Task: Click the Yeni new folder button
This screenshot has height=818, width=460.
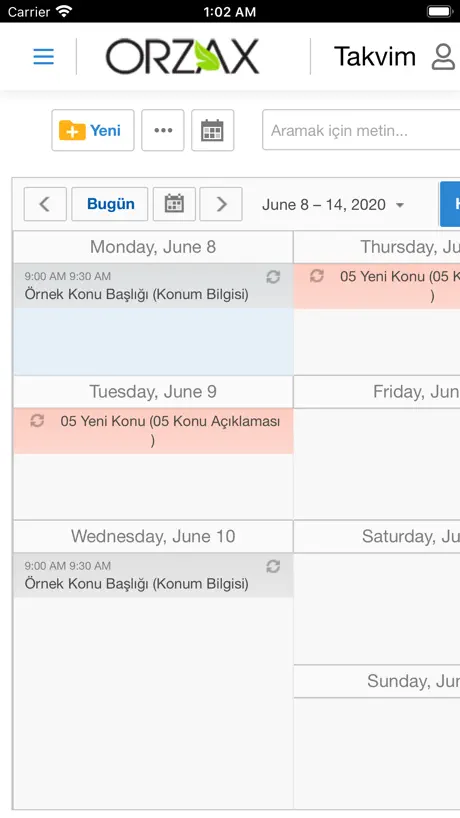Action: 93,130
